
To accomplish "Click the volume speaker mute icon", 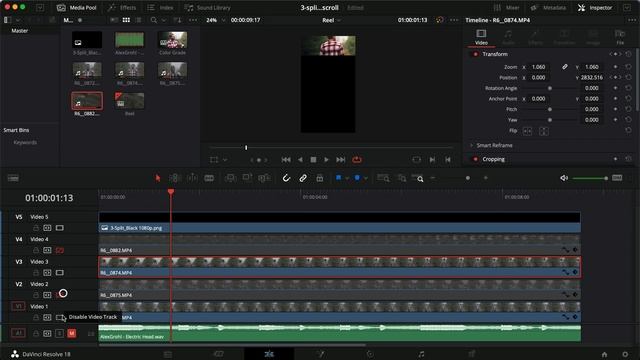I will tap(564, 178).
